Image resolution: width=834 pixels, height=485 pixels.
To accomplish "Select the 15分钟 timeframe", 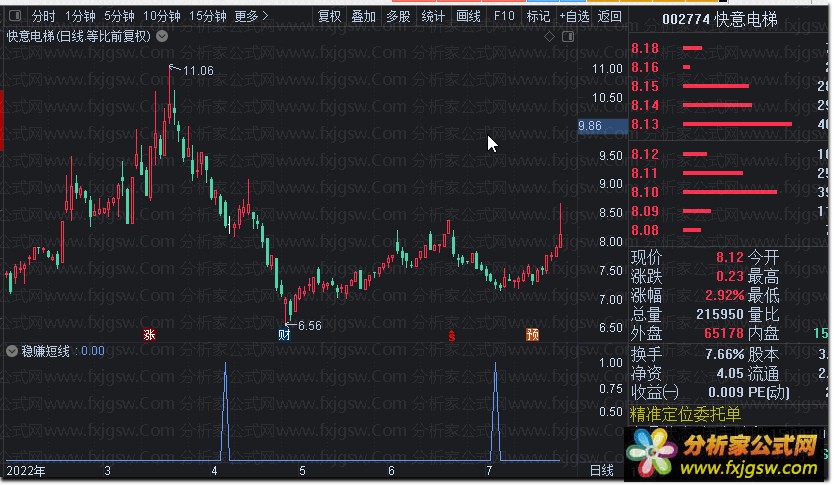I will [207, 16].
